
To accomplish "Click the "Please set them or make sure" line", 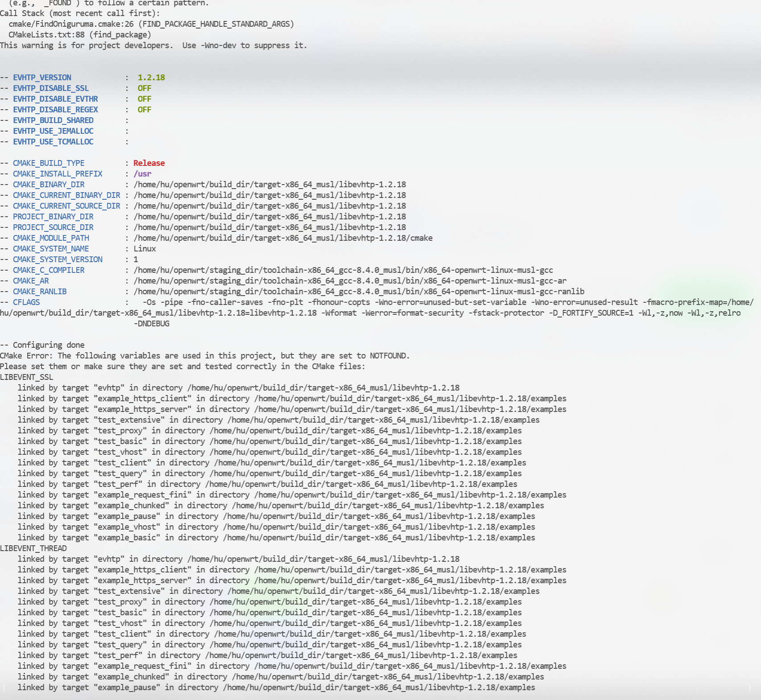I will click(182, 366).
